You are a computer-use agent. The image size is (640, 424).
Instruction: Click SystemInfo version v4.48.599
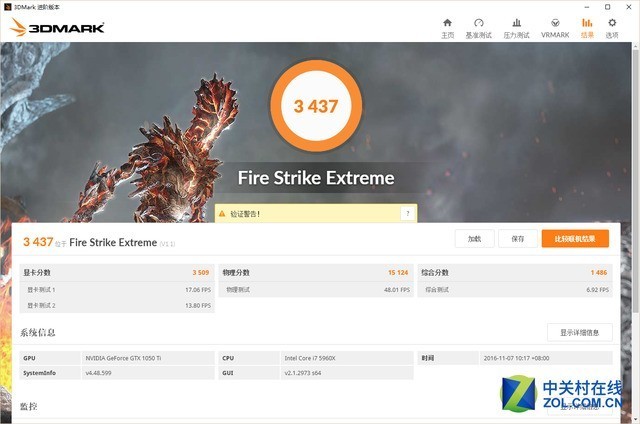(x=98, y=373)
